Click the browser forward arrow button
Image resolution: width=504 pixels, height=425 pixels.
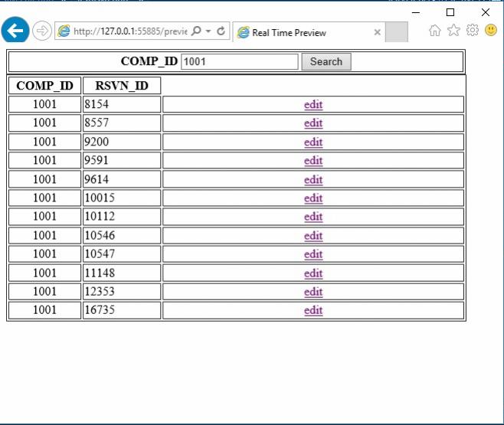click(42, 31)
